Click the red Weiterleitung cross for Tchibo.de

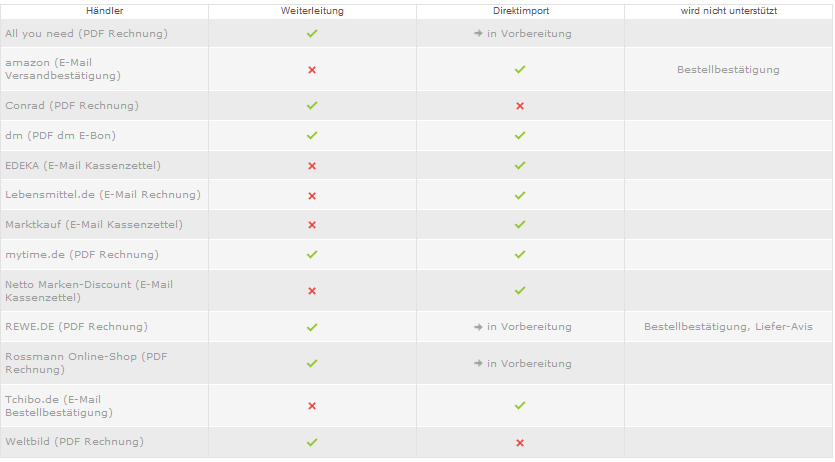[x=312, y=406]
